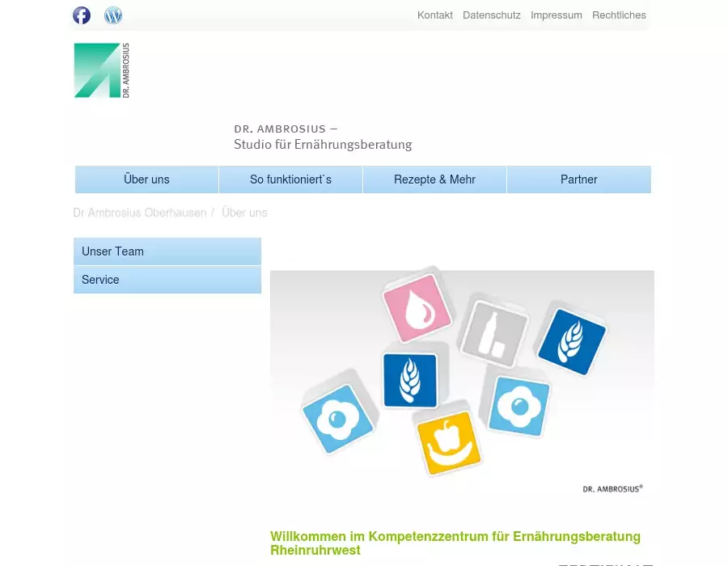Click Dr Ambrosius Oberhausen breadcrumb
Viewport: 728px width, 566px height.
click(139, 213)
